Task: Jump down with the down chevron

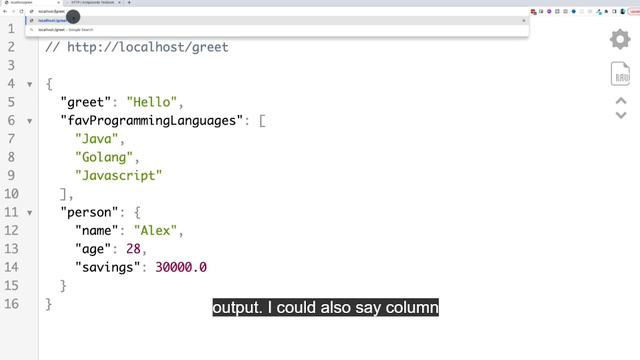Action: click(x=621, y=116)
